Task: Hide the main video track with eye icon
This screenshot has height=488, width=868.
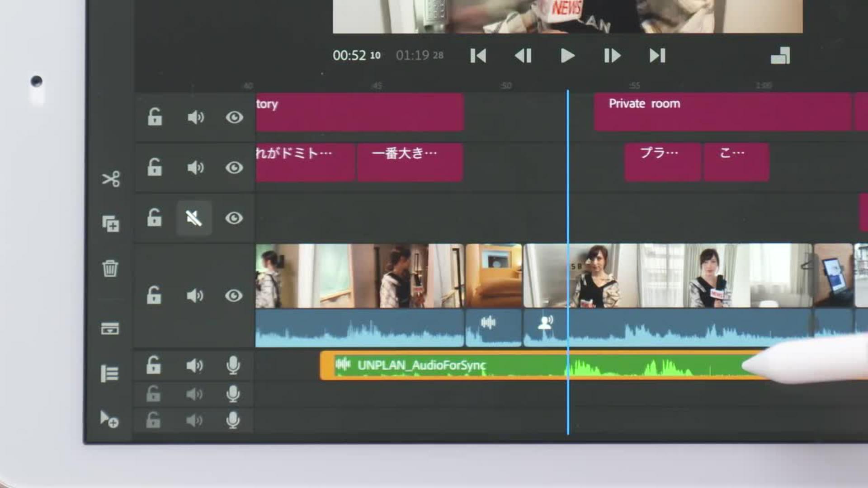Action: [234, 296]
